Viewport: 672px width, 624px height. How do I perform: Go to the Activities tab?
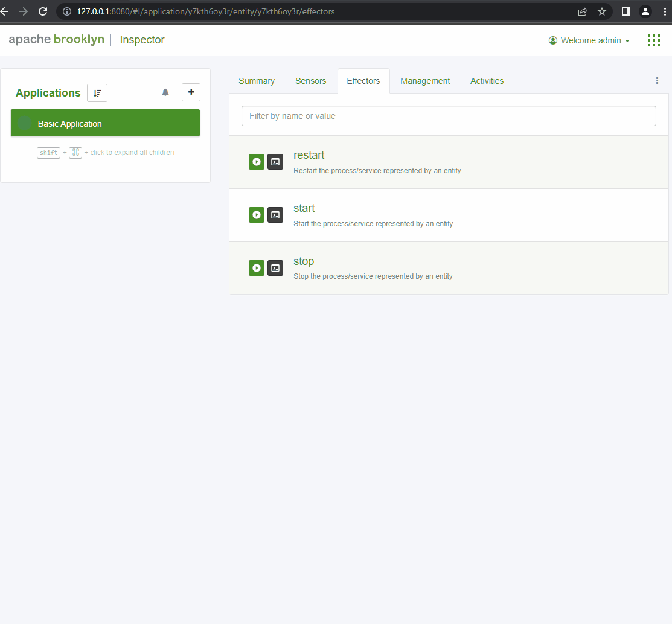[487, 81]
